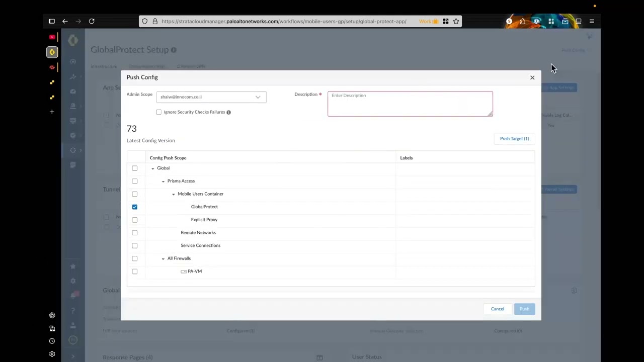Open the password manager extension icon
The image size is (644, 362).
click(537, 21)
